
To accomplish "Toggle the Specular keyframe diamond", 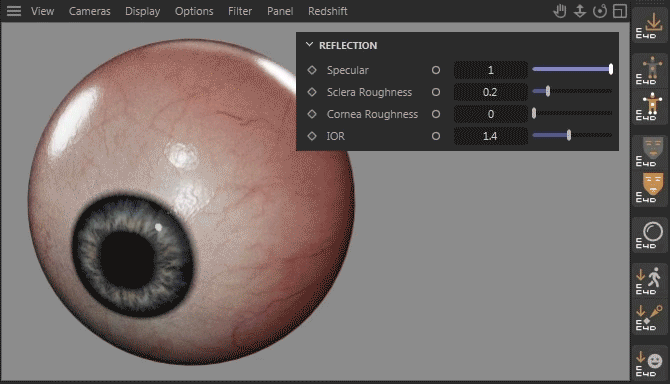I will [x=312, y=70].
